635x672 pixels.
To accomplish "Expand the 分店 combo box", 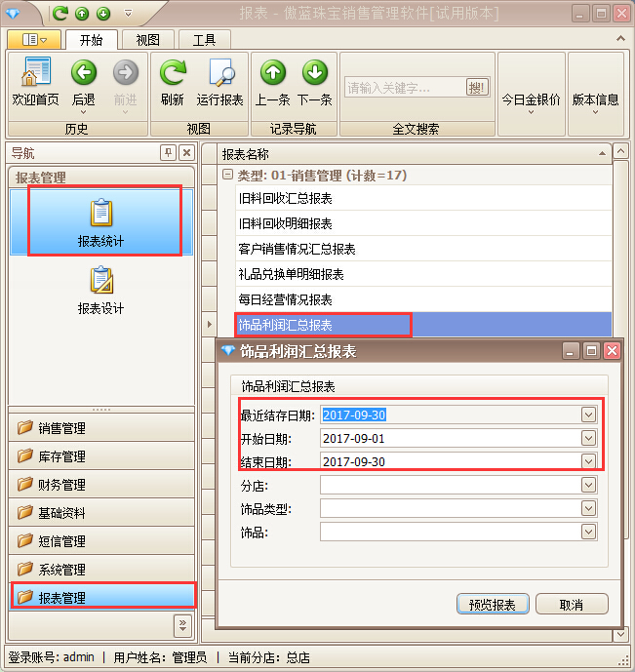I will (x=588, y=486).
